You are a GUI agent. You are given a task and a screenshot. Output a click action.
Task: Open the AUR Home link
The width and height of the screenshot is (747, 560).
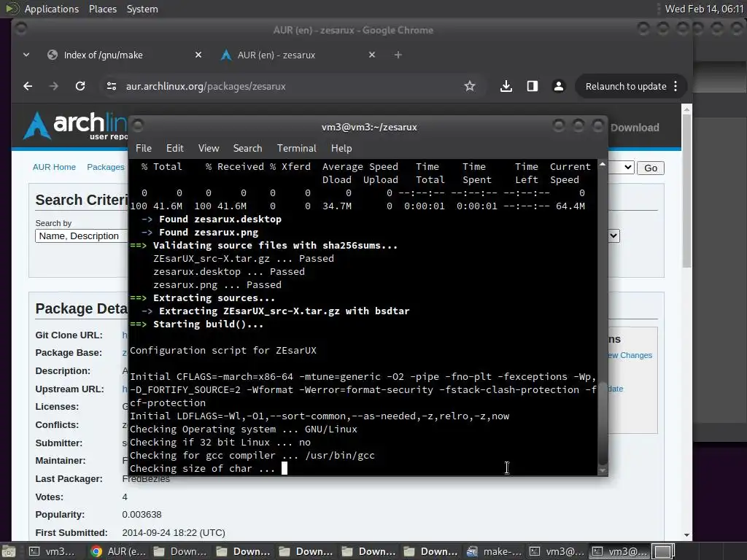54,167
